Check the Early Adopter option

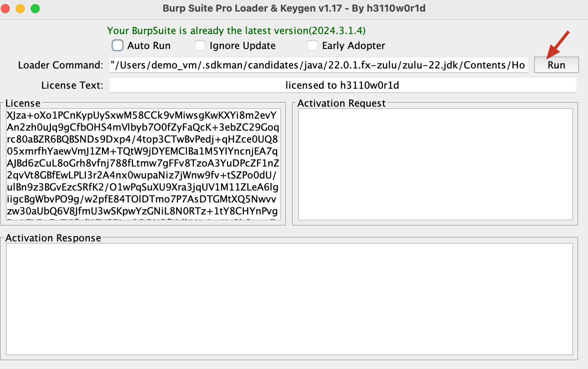pyautogui.click(x=312, y=46)
